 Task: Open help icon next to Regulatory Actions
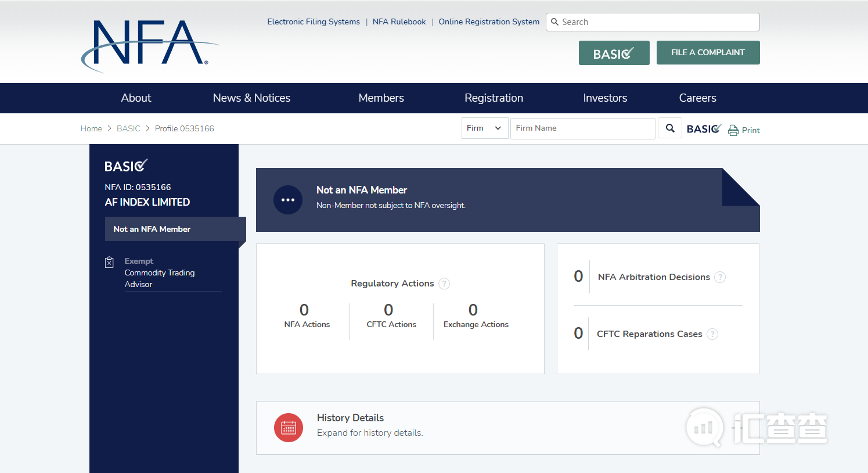[444, 284]
